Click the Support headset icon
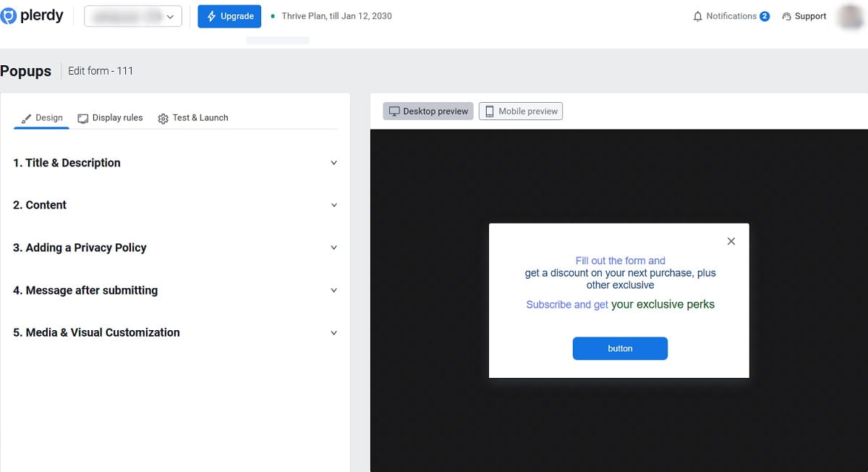 [786, 15]
